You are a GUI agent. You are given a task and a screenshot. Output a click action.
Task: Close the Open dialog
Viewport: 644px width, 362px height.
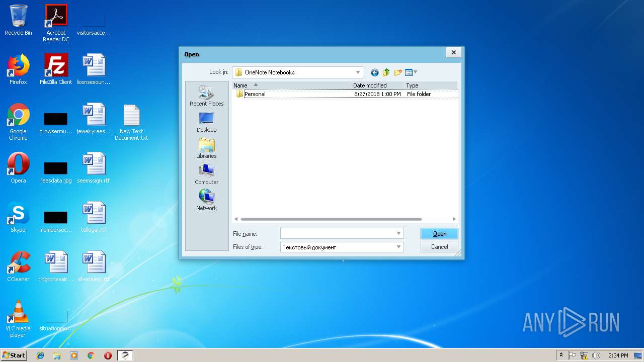453,52
